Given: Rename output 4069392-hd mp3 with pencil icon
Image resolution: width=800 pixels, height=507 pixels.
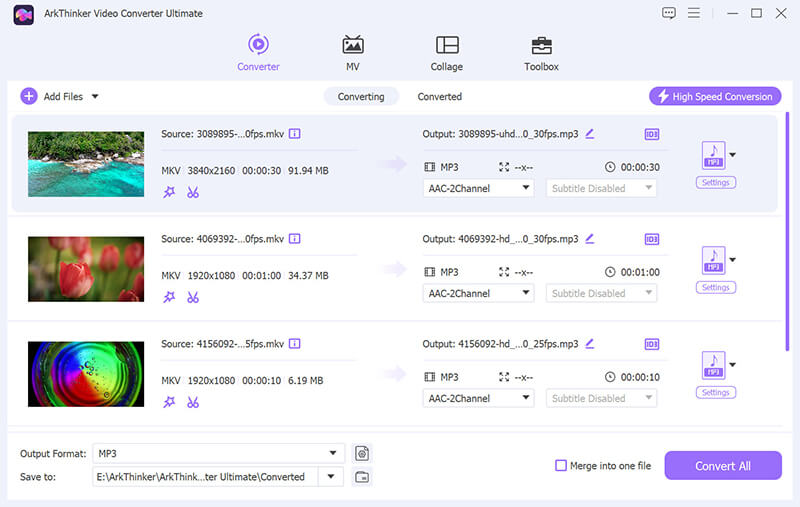Looking at the screenshot, I should (590, 239).
